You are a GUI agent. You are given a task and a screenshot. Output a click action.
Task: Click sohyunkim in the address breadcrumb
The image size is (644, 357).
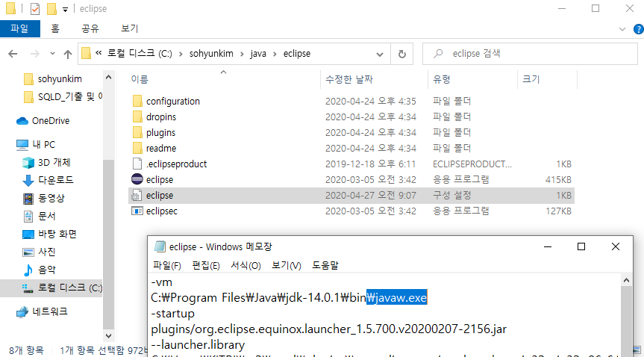point(211,54)
